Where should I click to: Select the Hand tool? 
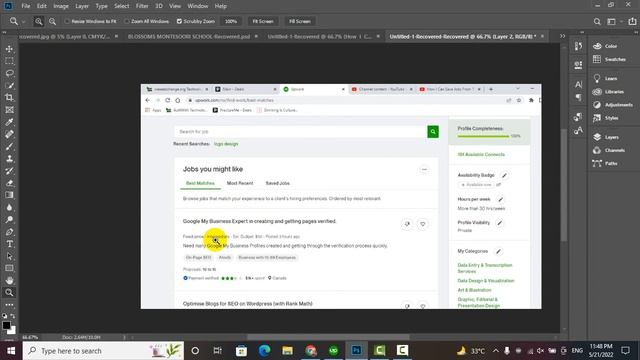pos(9,280)
